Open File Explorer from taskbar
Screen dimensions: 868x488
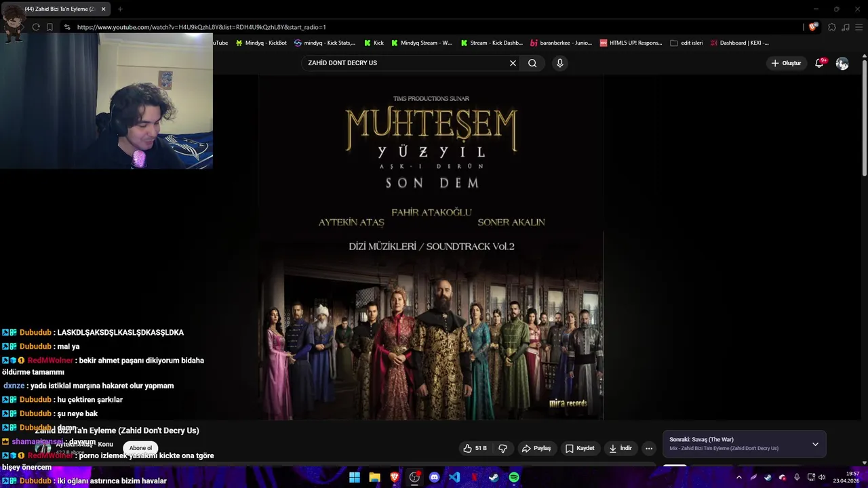pos(374,477)
